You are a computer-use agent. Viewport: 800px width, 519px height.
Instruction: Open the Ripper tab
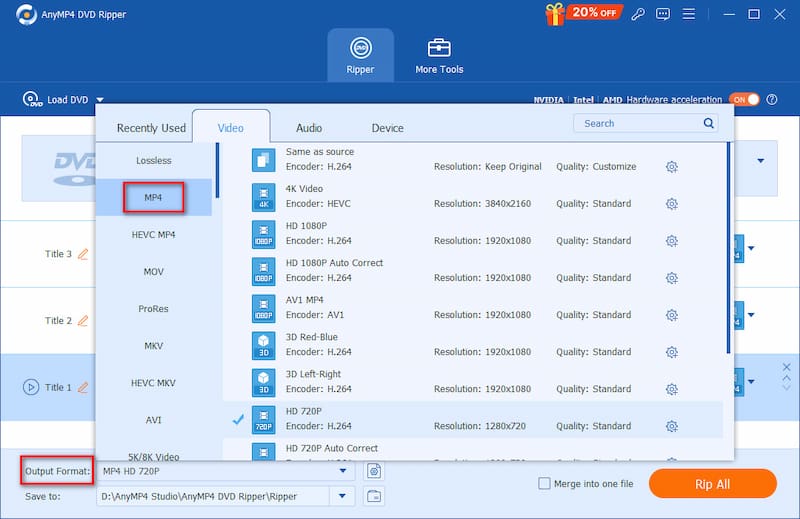pyautogui.click(x=360, y=56)
